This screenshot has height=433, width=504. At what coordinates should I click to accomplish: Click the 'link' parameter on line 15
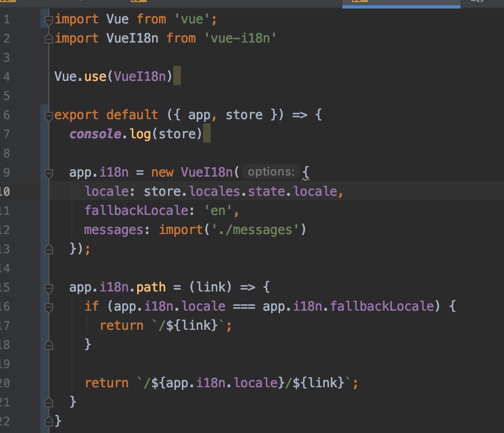click(x=211, y=287)
